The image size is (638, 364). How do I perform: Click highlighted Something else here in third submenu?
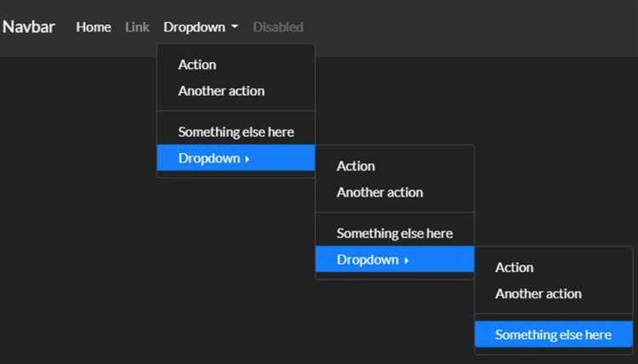(x=554, y=334)
